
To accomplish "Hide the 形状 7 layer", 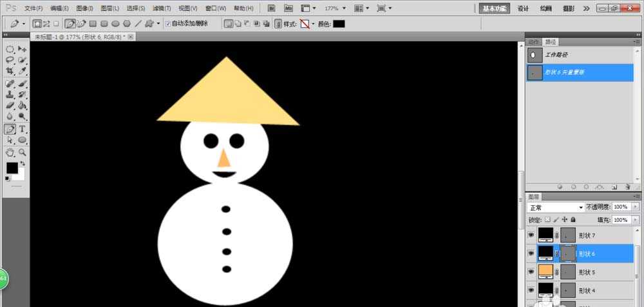I will click(531, 235).
